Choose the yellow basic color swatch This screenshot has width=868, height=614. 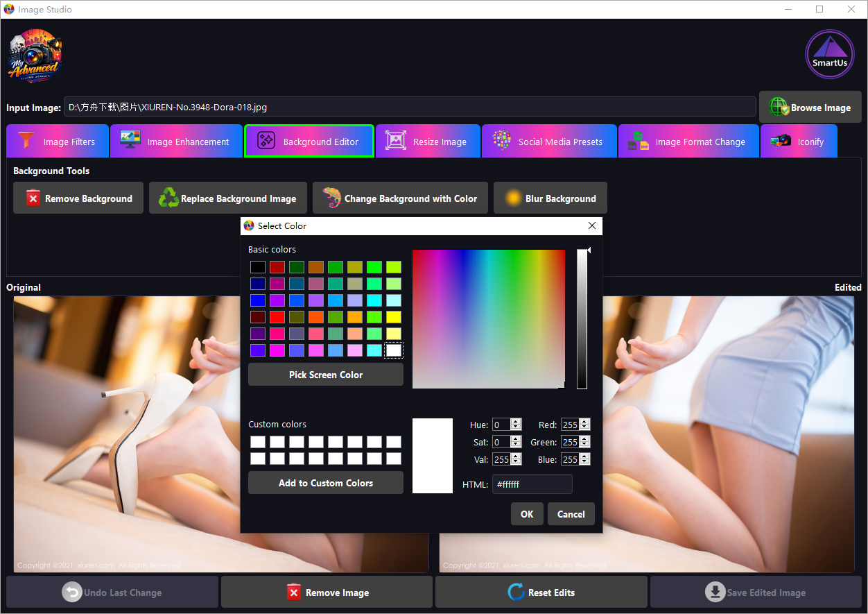coord(394,317)
